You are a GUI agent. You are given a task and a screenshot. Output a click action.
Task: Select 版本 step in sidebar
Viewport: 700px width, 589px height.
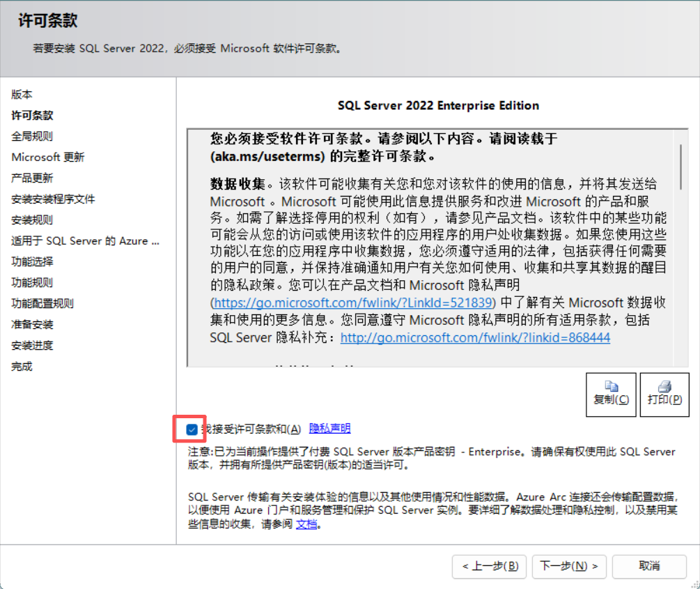coord(22,94)
